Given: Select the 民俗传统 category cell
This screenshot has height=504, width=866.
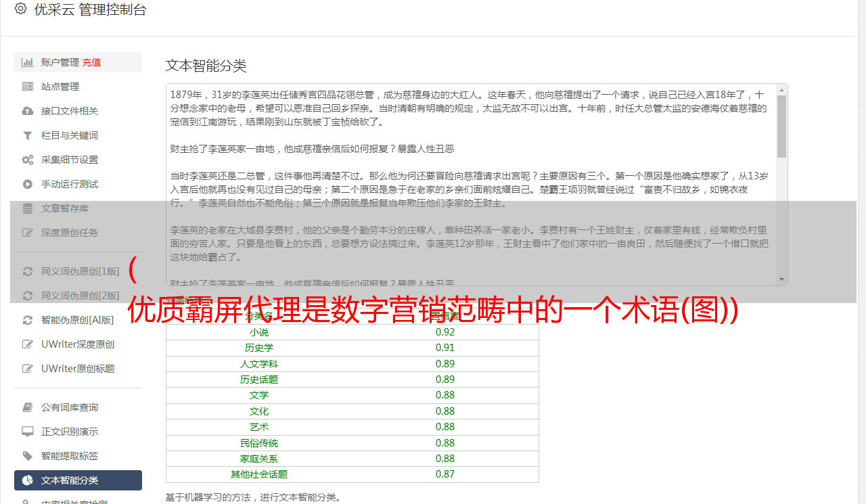Looking at the screenshot, I should coord(259,443).
